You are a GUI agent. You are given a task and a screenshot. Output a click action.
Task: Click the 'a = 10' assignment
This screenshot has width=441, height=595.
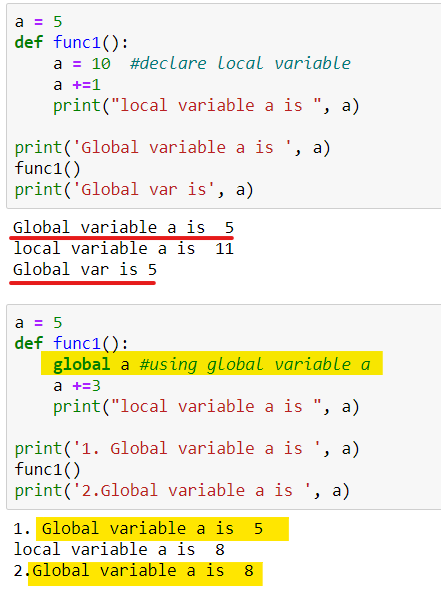82,63
